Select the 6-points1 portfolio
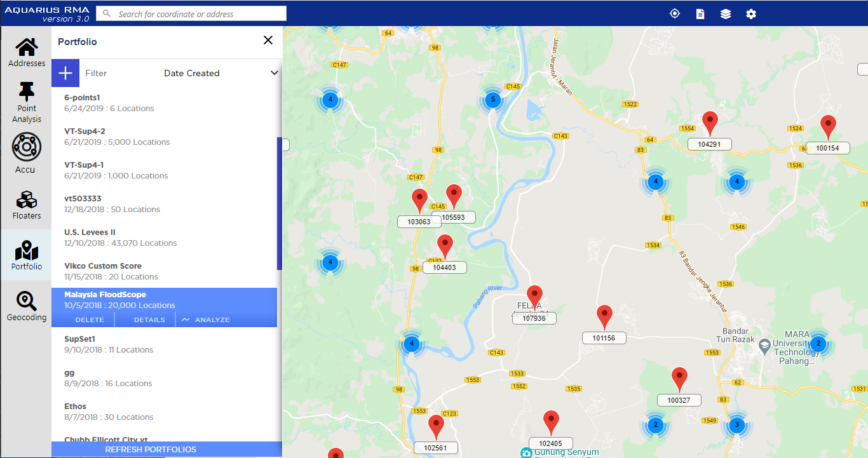868x458 pixels. [x=164, y=103]
